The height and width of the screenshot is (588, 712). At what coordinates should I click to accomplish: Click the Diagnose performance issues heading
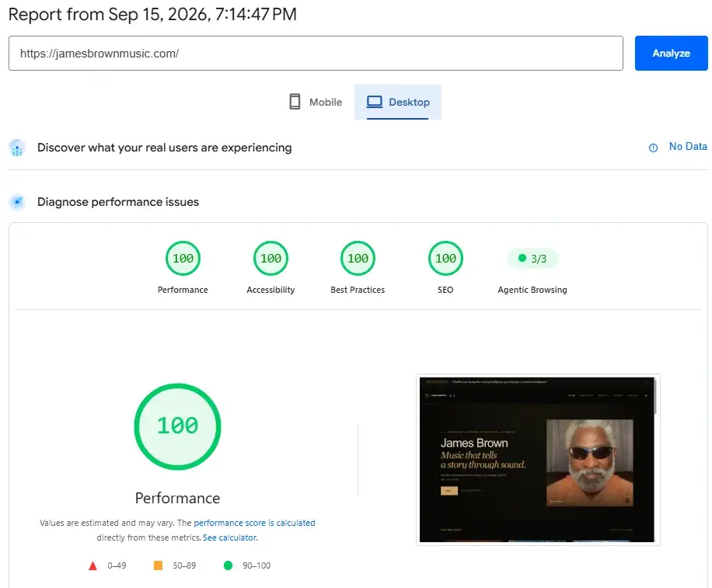(x=118, y=202)
